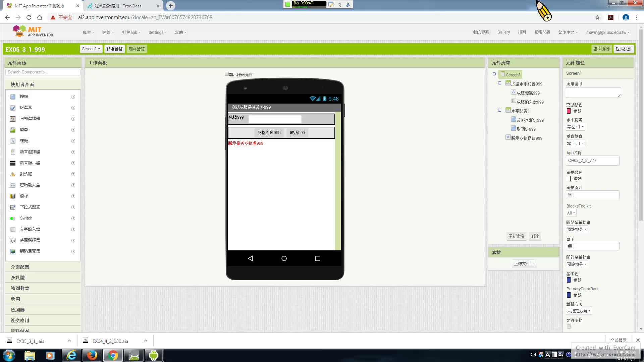
Task: Select the 密碼輸入盒 component icon
Action: [x=13, y=185]
